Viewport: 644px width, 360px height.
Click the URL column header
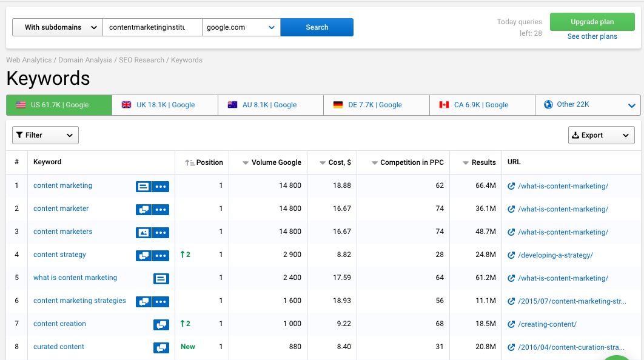coord(514,162)
